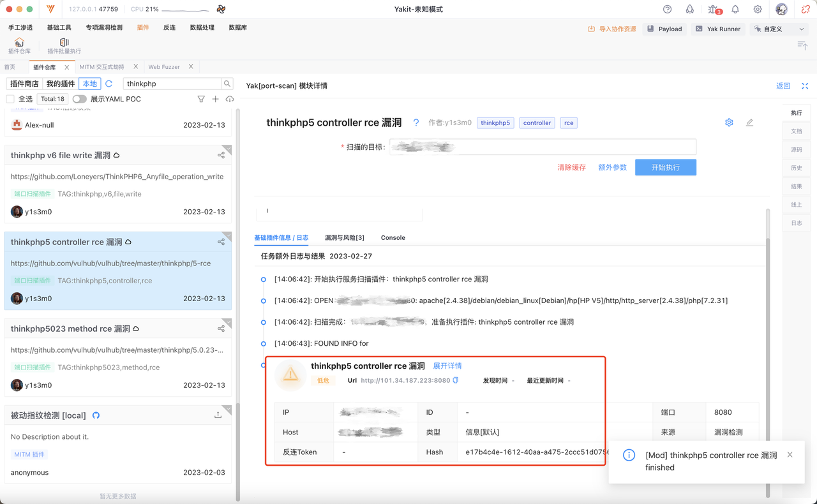
Task: Toggle fullscreen for module detail
Action: coord(805,85)
